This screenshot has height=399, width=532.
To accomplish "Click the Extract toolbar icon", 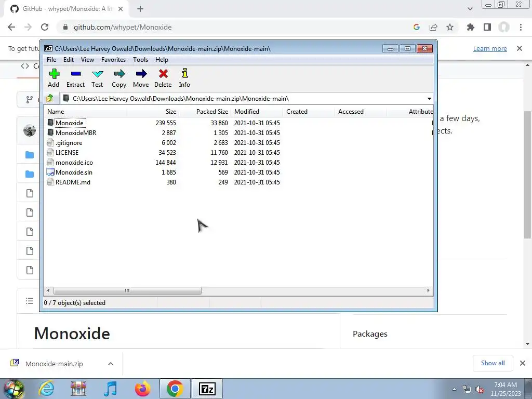I will pyautogui.click(x=75, y=78).
